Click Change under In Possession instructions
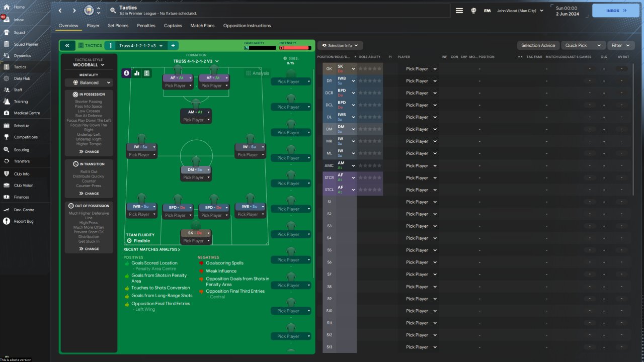 (89, 151)
